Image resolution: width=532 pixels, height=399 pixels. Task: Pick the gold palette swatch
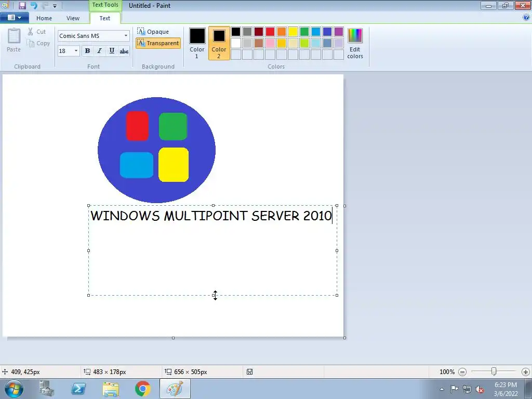[282, 43]
